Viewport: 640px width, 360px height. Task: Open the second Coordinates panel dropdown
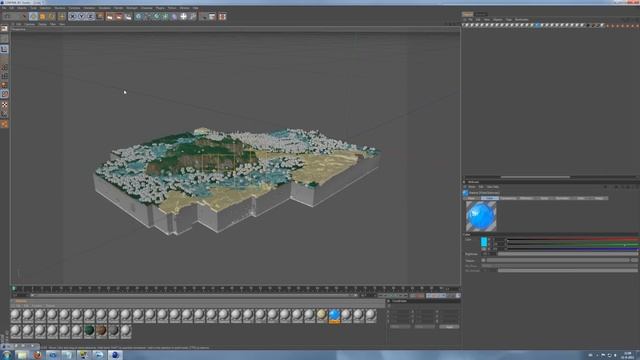point(424,327)
